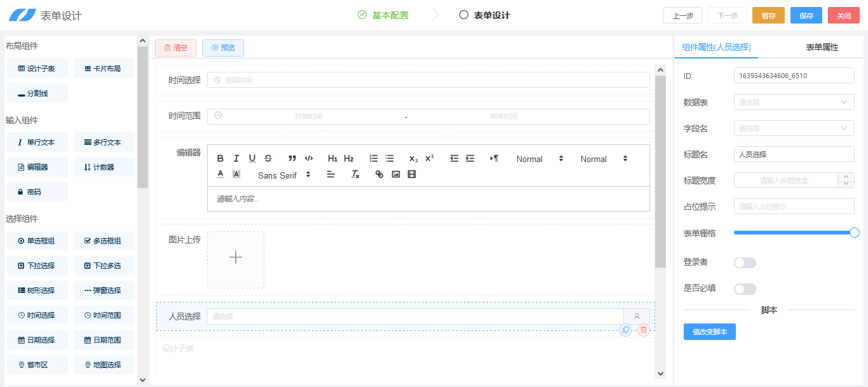The width and height of the screenshot is (868, 387).
Task: Choose the editor text background color icon
Action: coord(236,174)
